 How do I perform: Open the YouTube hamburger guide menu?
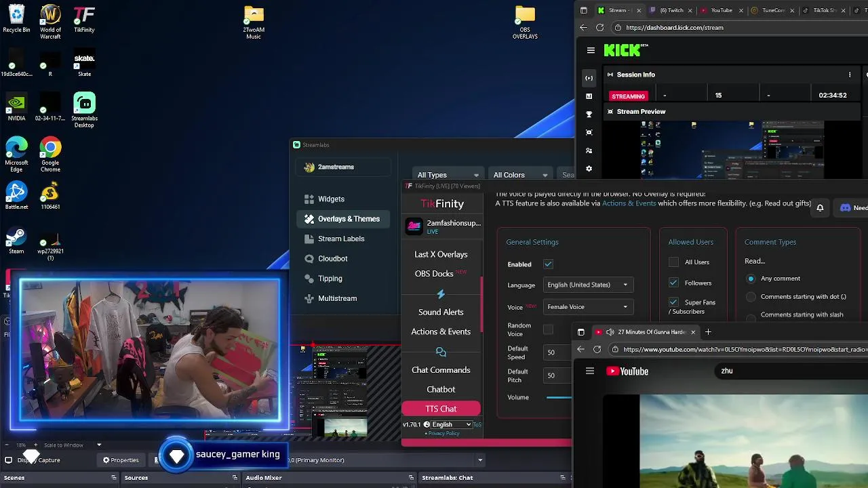click(590, 371)
